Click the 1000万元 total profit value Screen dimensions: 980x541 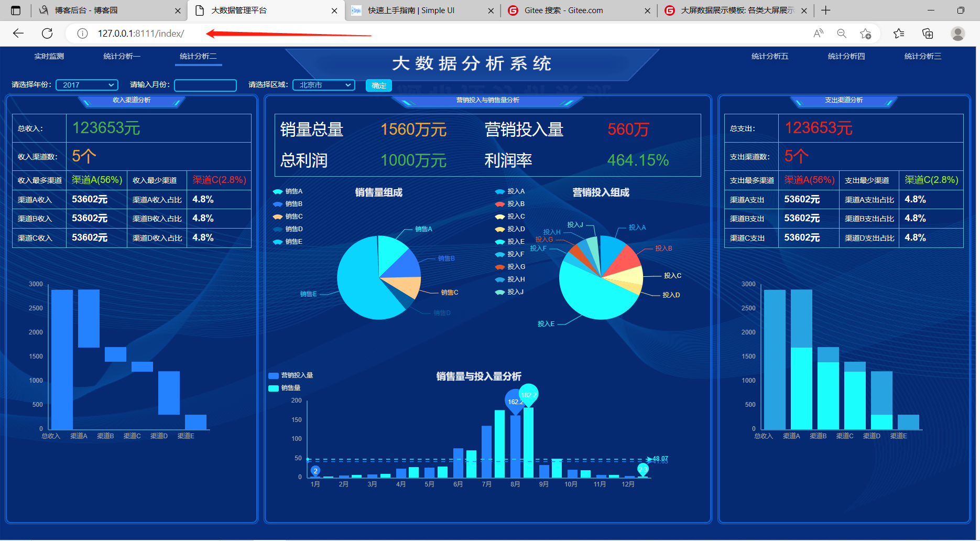tap(413, 160)
